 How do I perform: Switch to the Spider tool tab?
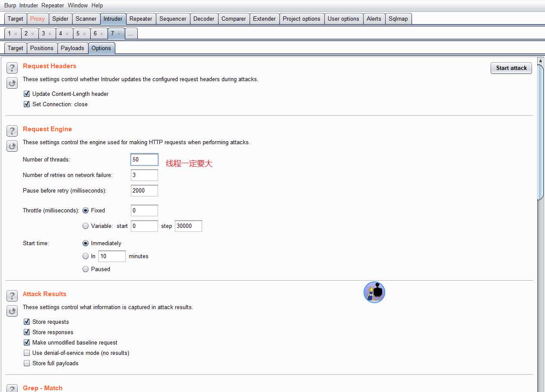(x=60, y=19)
